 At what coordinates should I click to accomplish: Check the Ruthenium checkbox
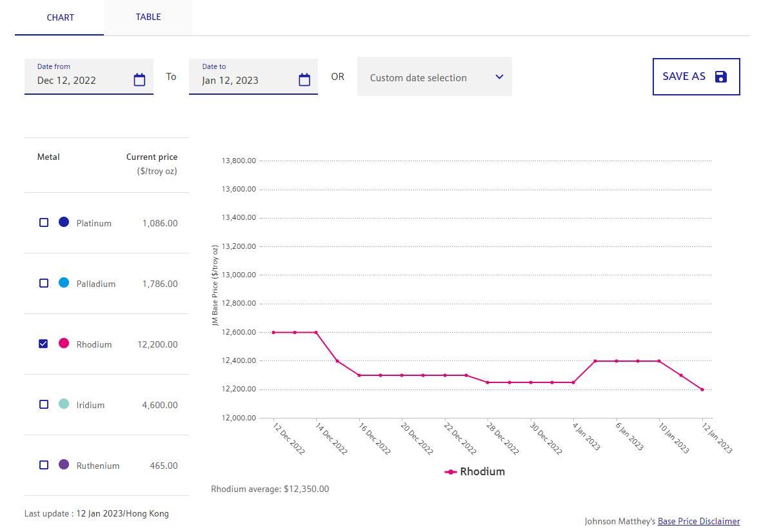pyautogui.click(x=44, y=465)
